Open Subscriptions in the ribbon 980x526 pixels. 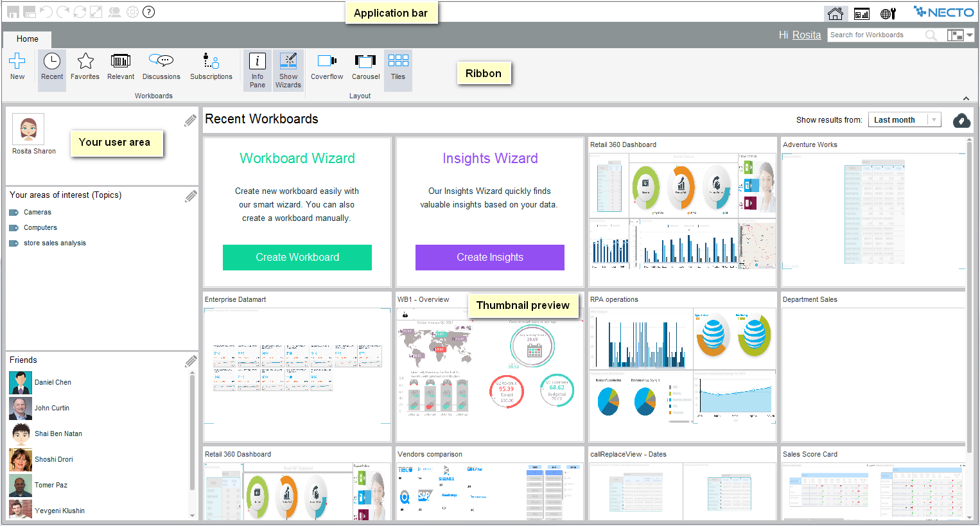click(x=211, y=62)
